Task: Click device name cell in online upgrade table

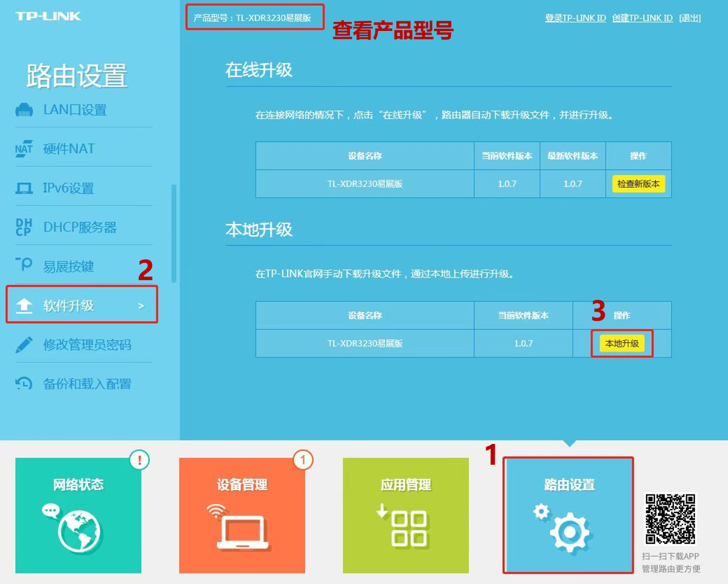Action: tap(365, 184)
